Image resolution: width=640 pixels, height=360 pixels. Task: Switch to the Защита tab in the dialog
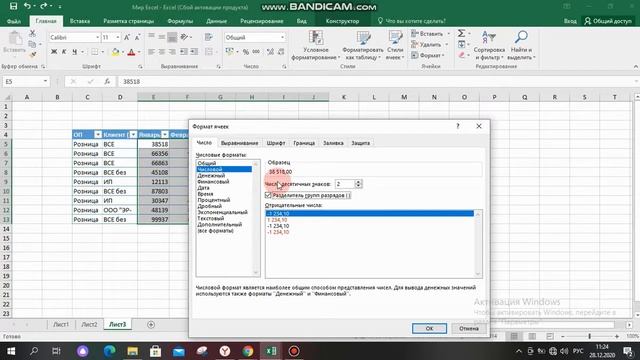tap(361, 143)
